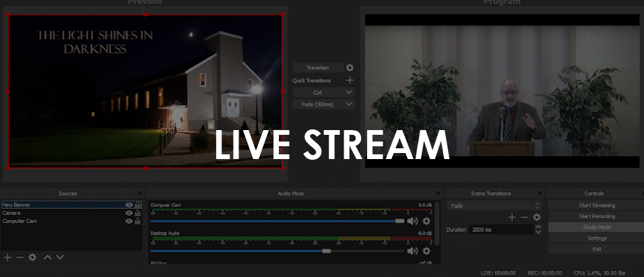Add a new source with plus icon
Screen dimensions: 644x277
click(7, 257)
